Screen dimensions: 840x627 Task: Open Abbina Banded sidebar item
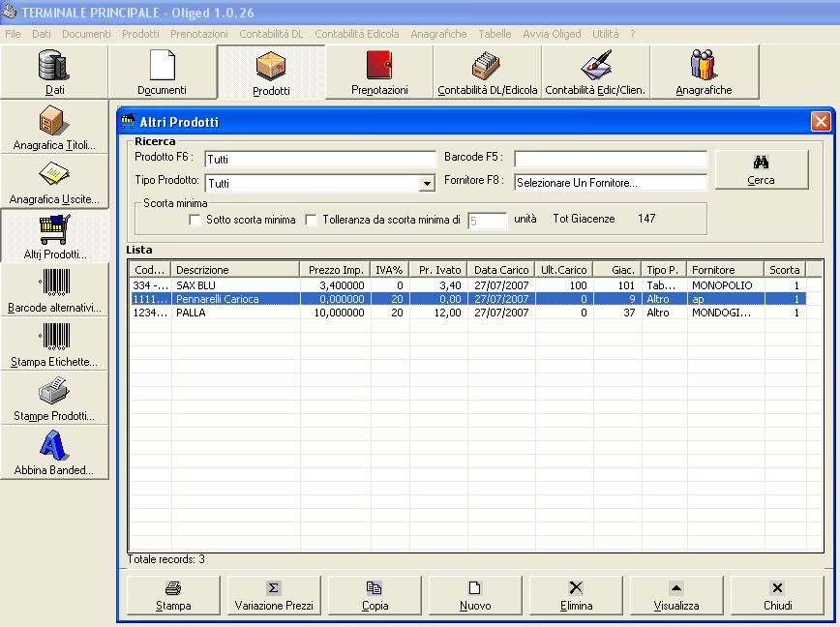coord(54,452)
